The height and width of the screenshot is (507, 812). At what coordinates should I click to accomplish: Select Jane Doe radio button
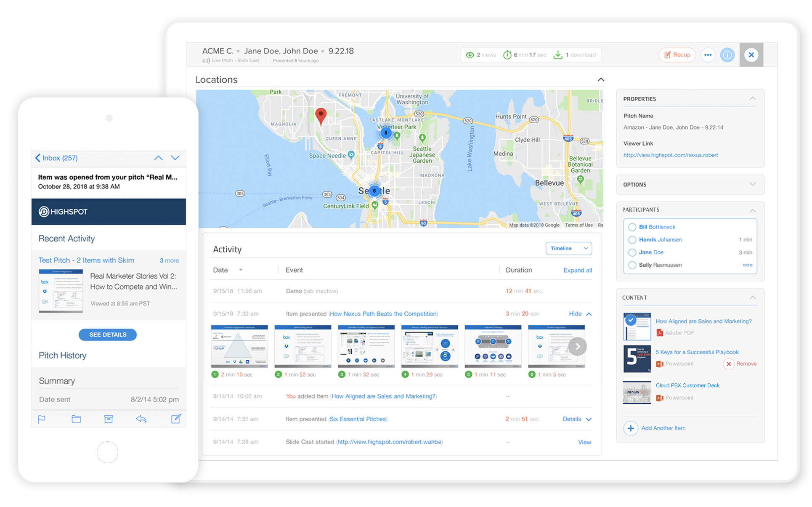click(632, 252)
